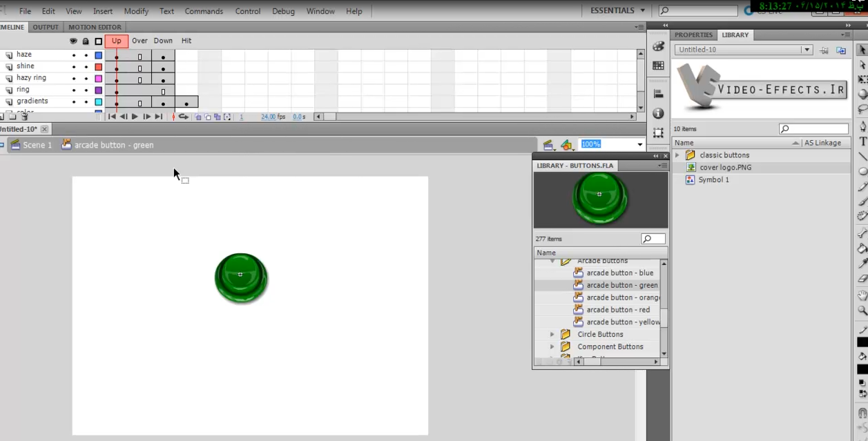This screenshot has height=441, width=868.
Task: Select the 3D Rotation tool
Action: 862,94
